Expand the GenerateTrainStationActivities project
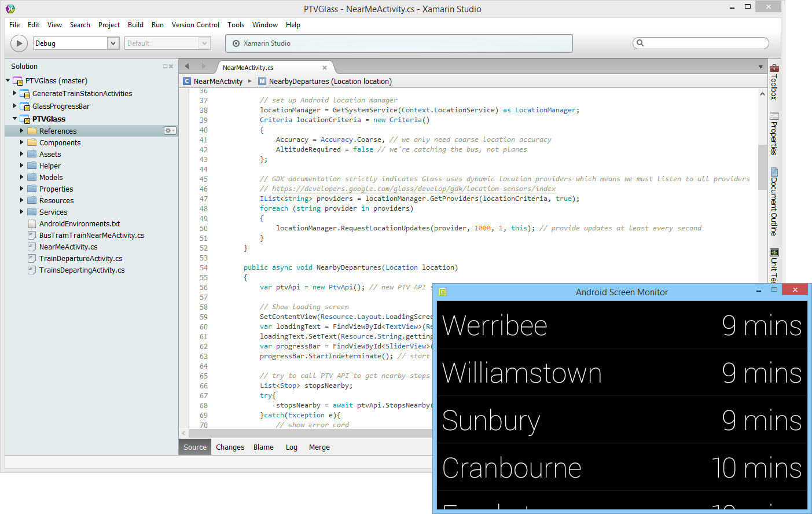Viewport: 812px width, 514px height. [x=15, y=93]
